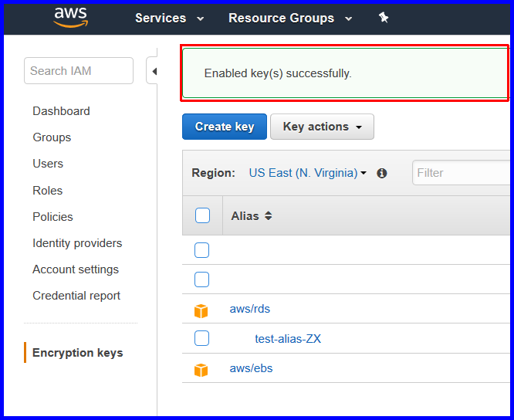514x420 pixels.
Task: Select the test-alias-ZX key checkbox
Action: coord(201,338)
